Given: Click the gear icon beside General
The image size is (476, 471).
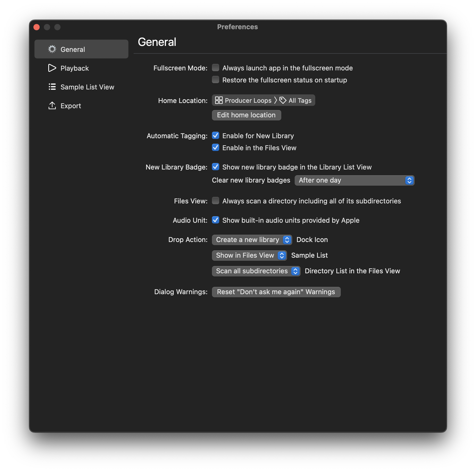Looking at the screenshot, I should [x=52, y=49].
